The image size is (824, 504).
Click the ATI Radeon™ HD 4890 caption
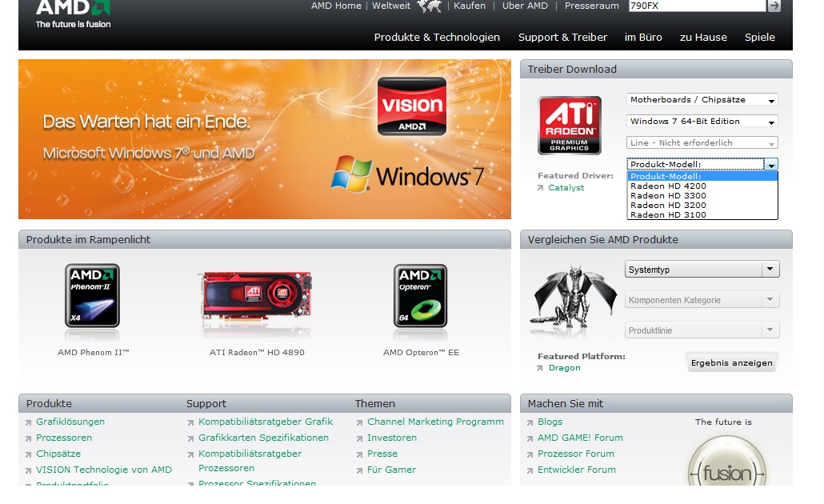click(257, 353)
